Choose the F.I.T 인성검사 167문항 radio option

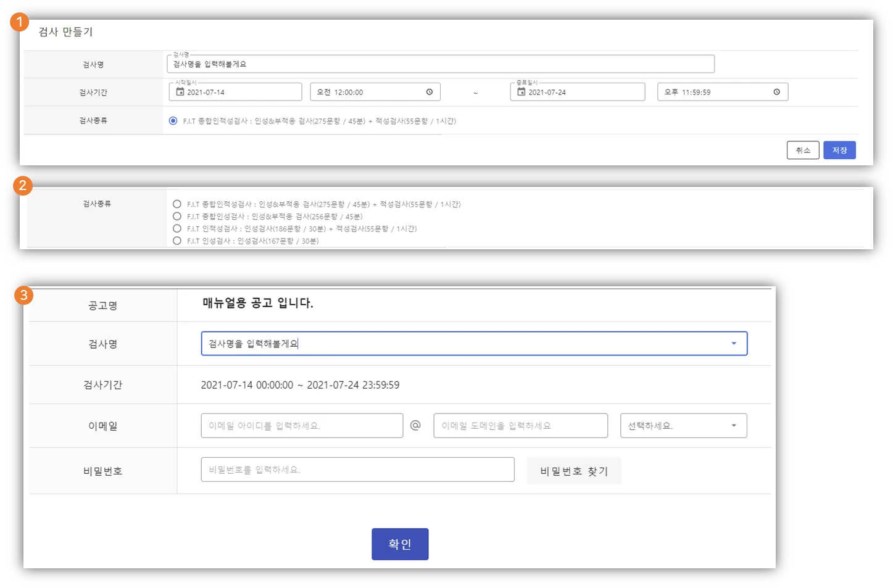(x=177, y=241)
